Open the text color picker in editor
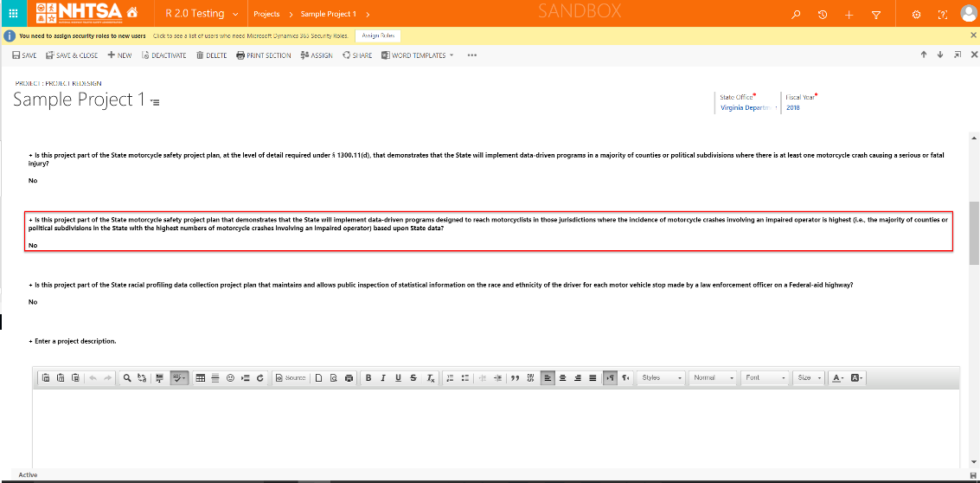Image resolution: width=980 pixels, height=483 pixels. click(x=837, y=378)
